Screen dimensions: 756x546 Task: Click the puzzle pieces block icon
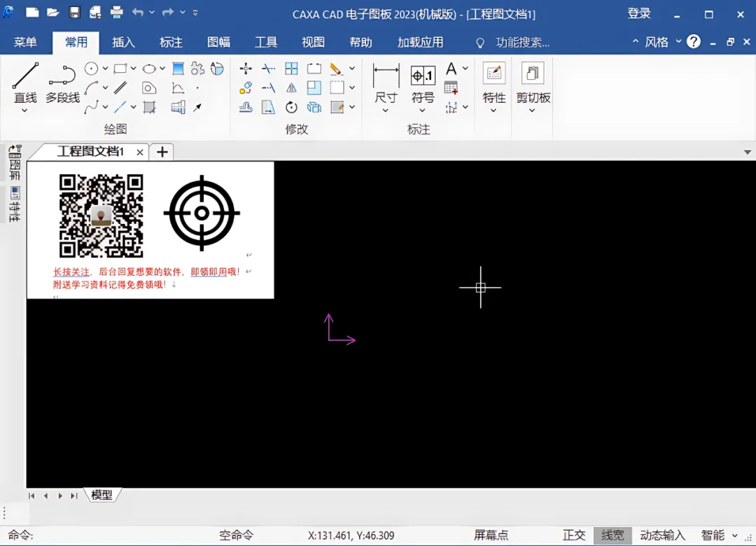click(x=197, y=69)
